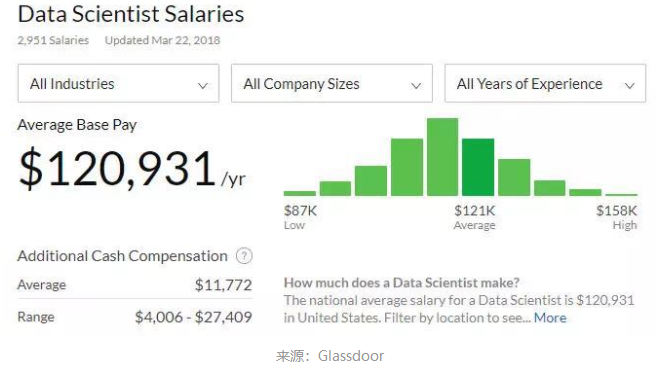This screenshot has width=659, height=380.
Task: Click the All Industries chevron arrow
Action: [203, 86]
